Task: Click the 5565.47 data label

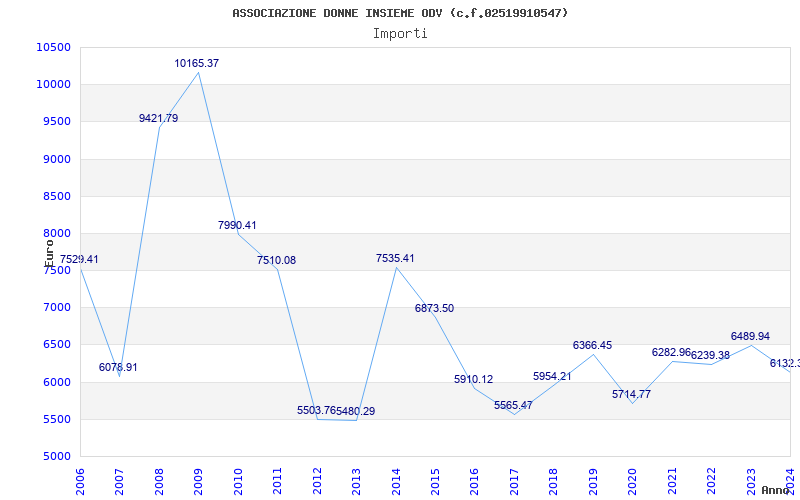Action: point(513,405)
